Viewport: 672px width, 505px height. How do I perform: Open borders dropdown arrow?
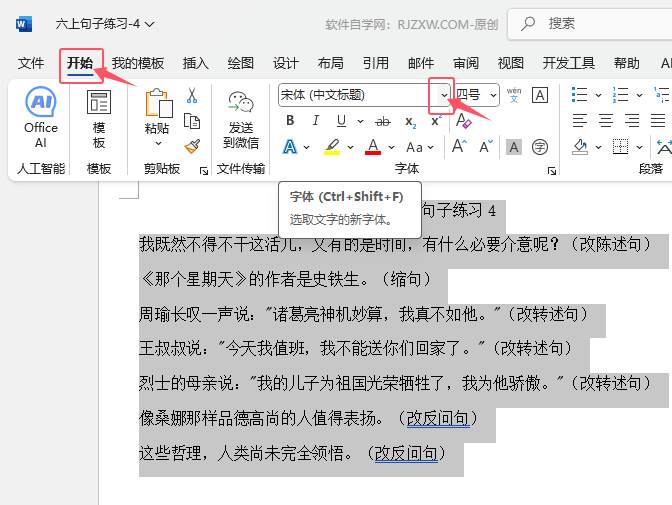639,147
